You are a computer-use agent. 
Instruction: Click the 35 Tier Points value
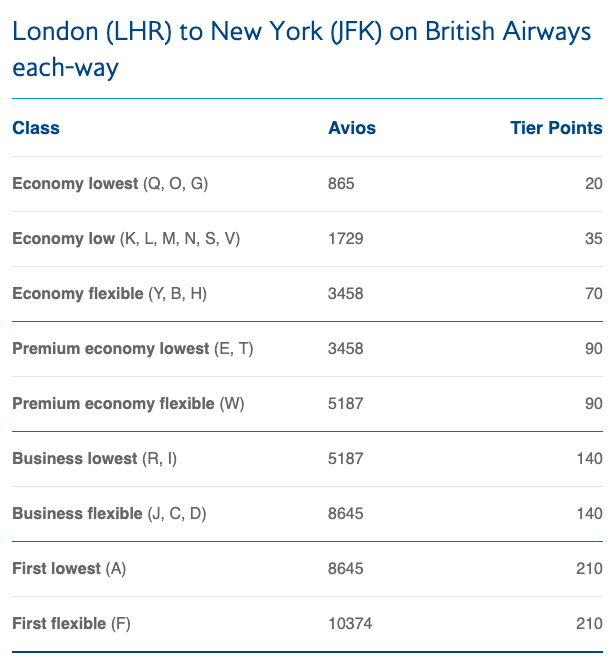pos(594,239)
